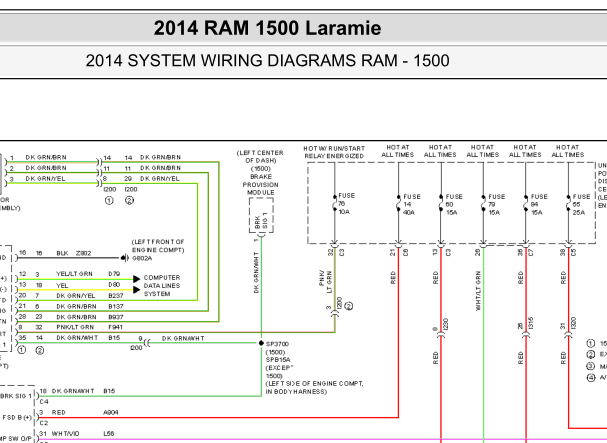607x443 pixels.
Task: Click the ground label 'G802A'
Action: click(142, 258)
